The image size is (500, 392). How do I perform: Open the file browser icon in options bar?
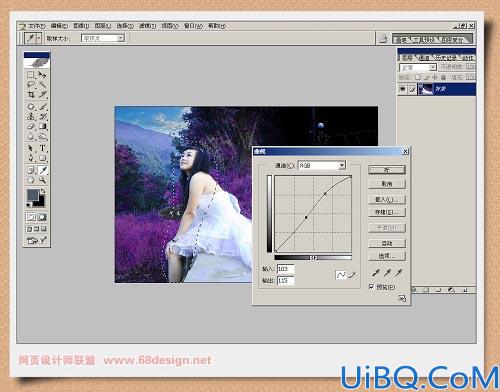[x=383, y=39]
